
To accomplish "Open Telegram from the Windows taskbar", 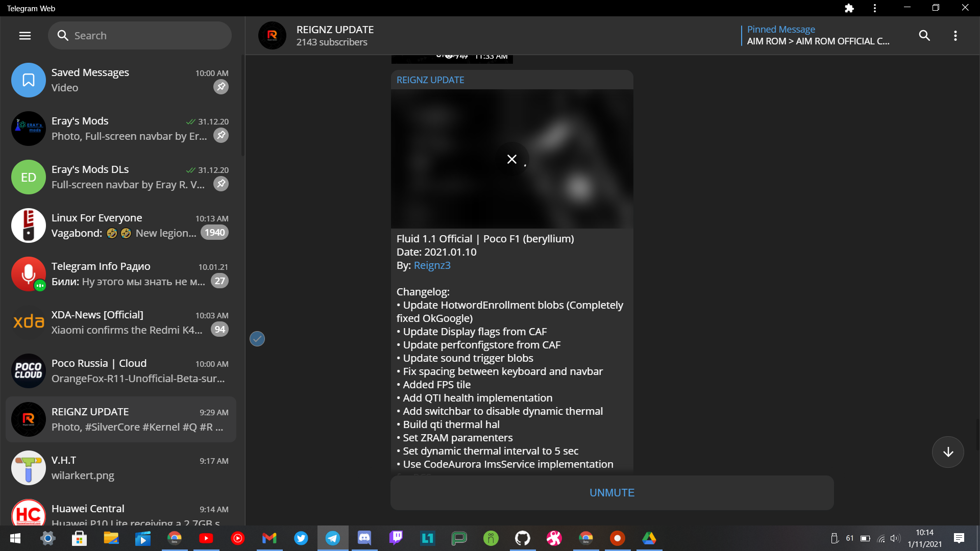I will click(x=332, y=538).
